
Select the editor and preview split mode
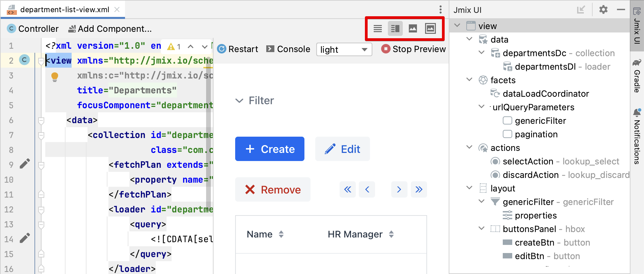tap(395, 28)
